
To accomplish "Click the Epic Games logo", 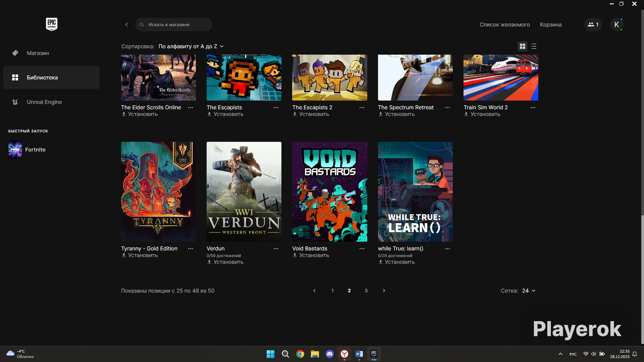I will point(51,24).
